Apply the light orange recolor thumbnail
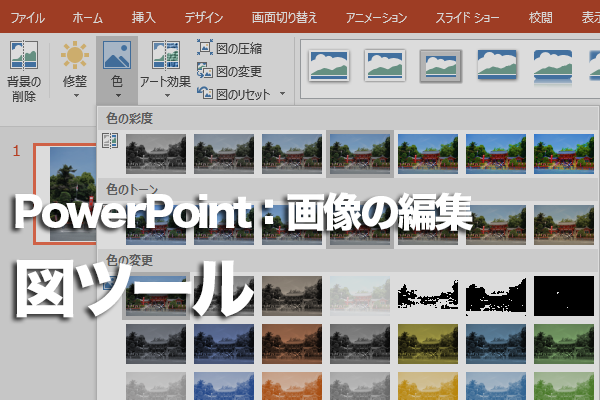Screen dimensions: 600x400 point(292,386)
